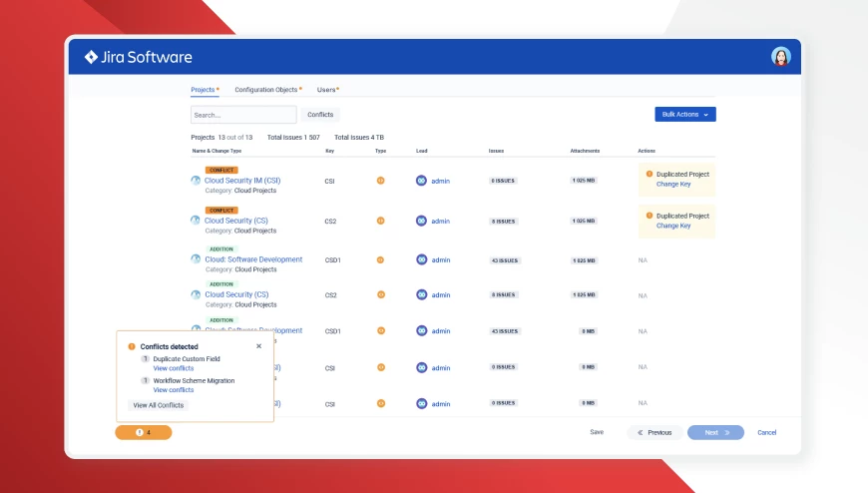868x493 pixels.
Task: Click Change Key for Cloud Security IM (CSI)
Action: tap(673, 184)
